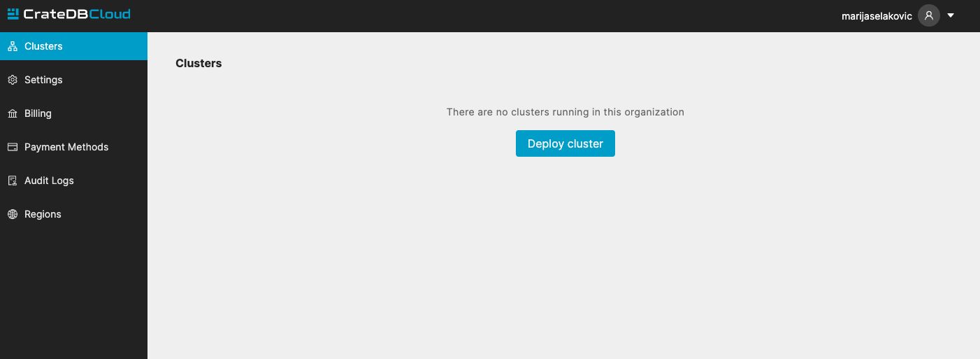The height and width of the screenshot is (359, 980).
Task: Click the Settings gear icon
Action: [x=12, y=80]
